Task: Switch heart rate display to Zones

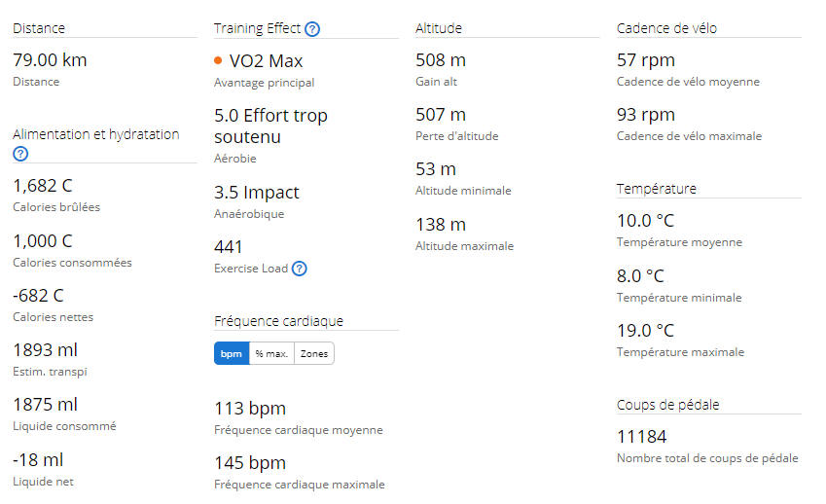Action: [314, 353]
